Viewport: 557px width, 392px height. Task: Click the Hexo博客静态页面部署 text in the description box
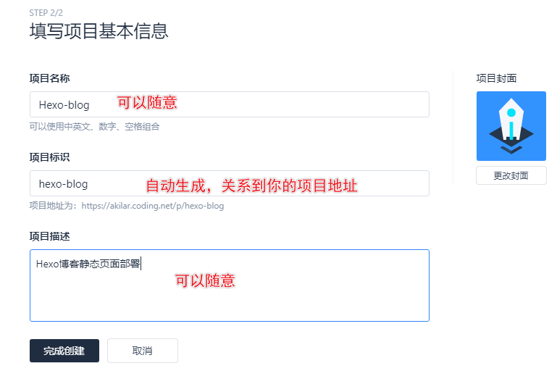click(88, 264)
